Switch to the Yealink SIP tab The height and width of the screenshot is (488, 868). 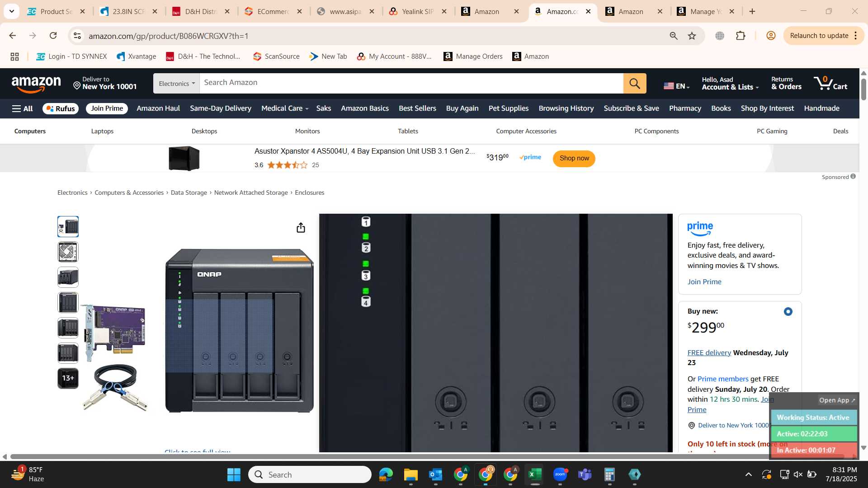tap(418, 11)
